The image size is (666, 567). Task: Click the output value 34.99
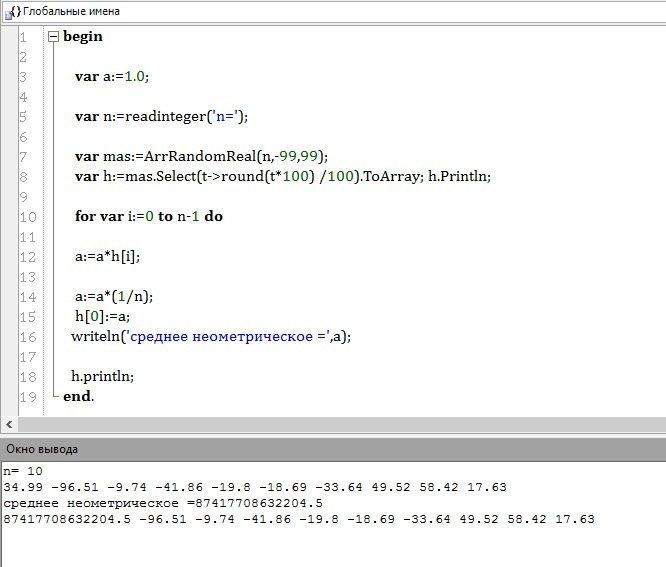pyautogui.click(x=23, y=487)
